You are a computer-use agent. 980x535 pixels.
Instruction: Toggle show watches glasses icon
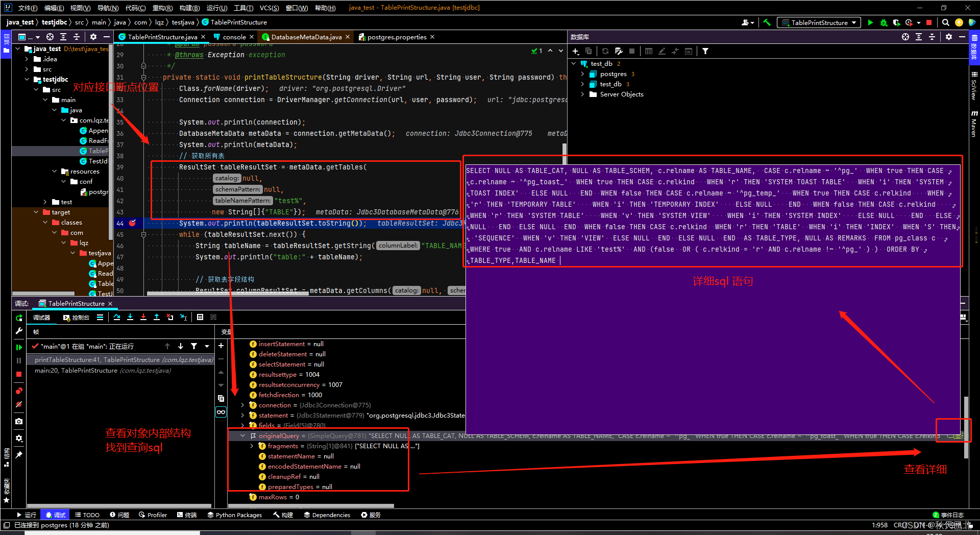point(221,412)
